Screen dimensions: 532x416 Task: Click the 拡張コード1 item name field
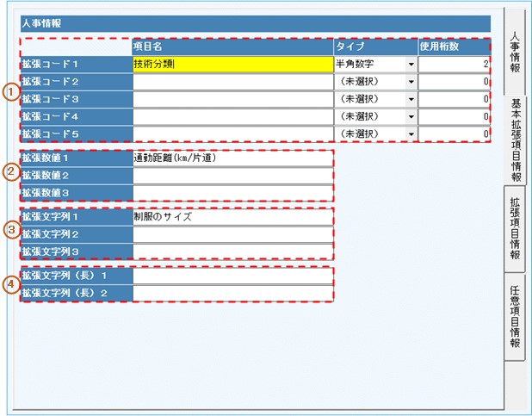[x=232, y=64]
